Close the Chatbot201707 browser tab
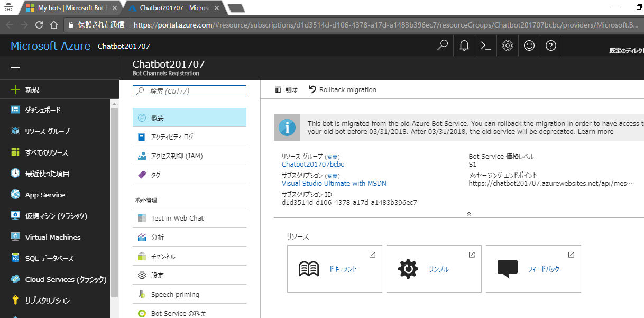 [217, 8]
